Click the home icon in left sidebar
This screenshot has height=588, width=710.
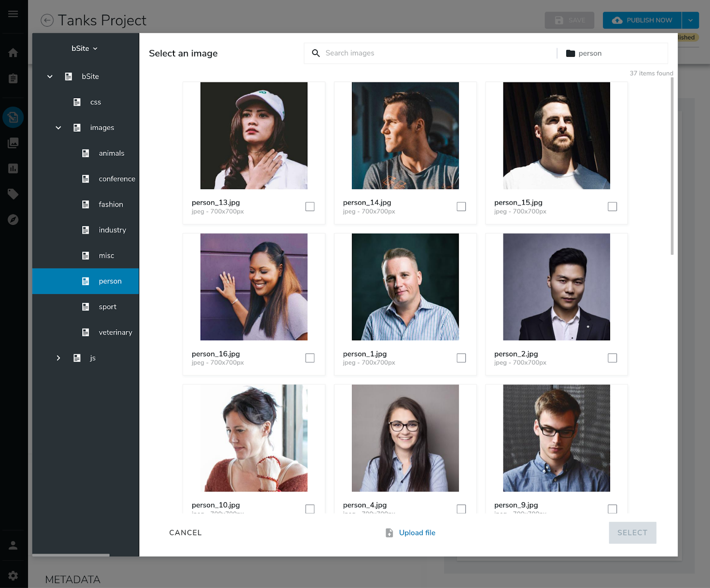(13, 53)
